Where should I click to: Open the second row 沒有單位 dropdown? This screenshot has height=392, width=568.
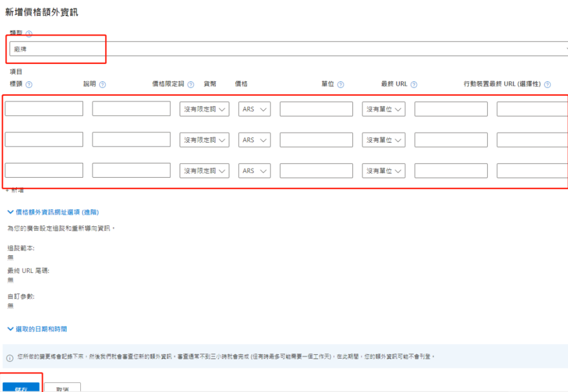point(383,139)
